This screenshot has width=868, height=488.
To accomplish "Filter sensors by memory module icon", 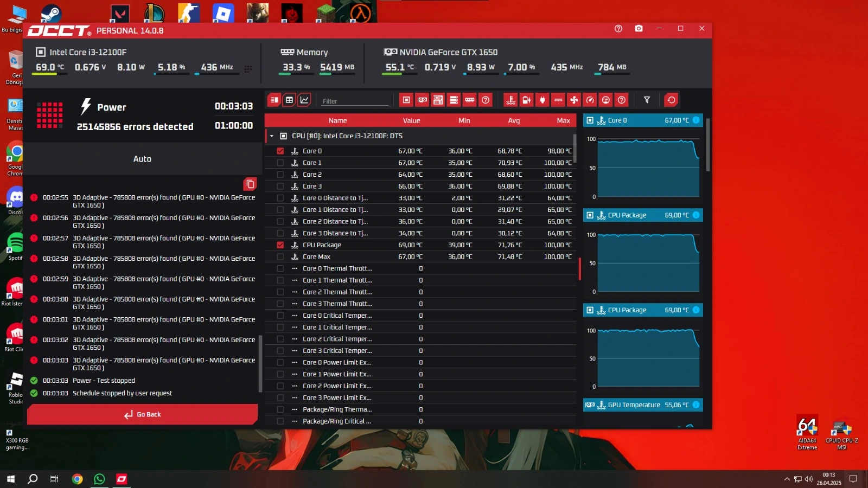I will (x=470, y=100).
